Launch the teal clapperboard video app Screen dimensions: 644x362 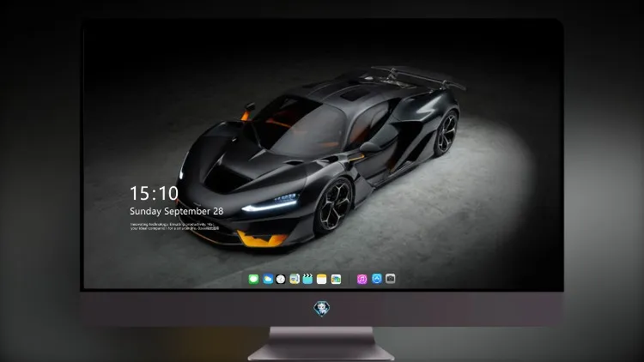pos(307,279)
